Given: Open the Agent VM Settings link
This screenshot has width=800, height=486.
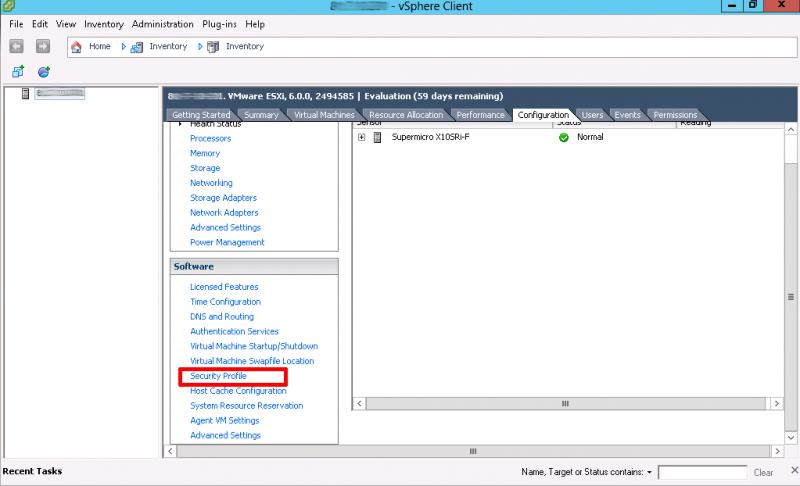Looking at the screenshot, I should (x=224, y=420).
